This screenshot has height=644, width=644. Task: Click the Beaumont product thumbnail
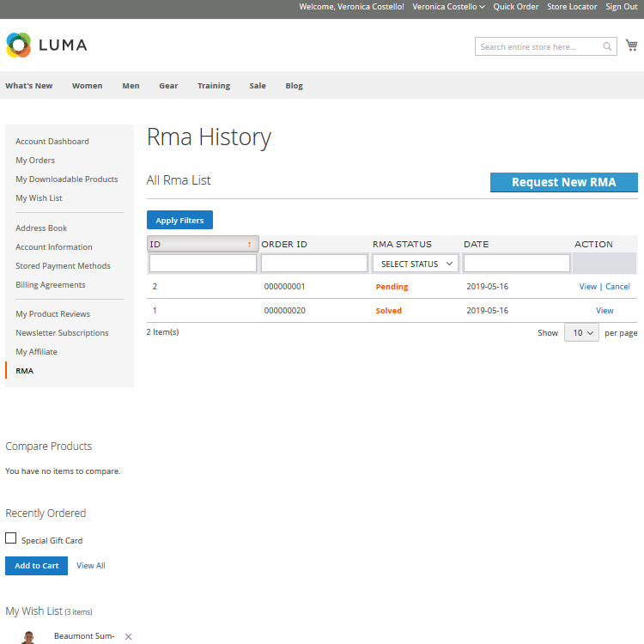click(x=29, y=637)
